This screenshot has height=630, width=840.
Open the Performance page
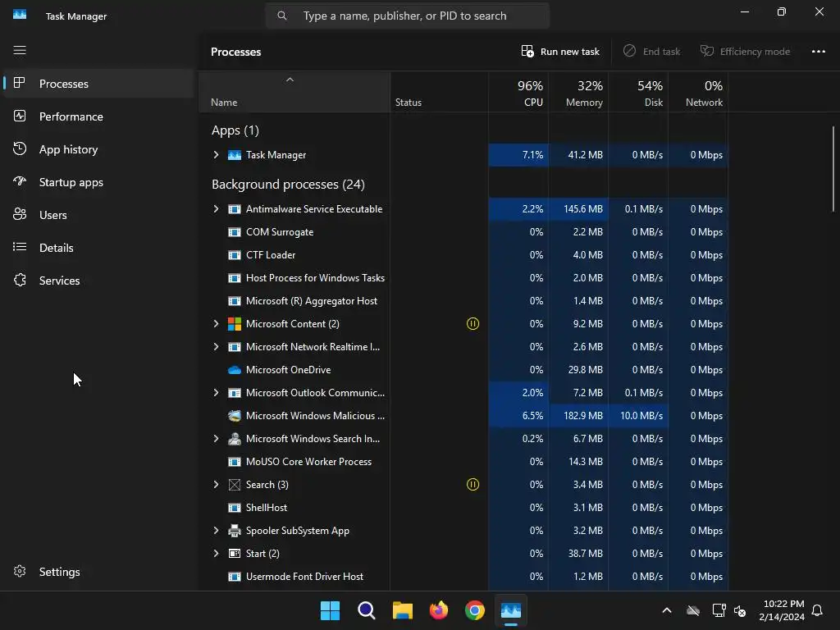98,116
